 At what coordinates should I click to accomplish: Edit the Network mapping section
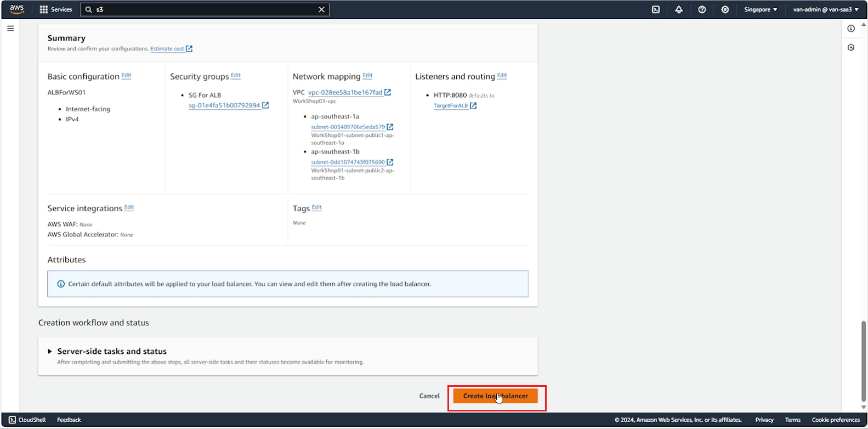click(367, 76)
